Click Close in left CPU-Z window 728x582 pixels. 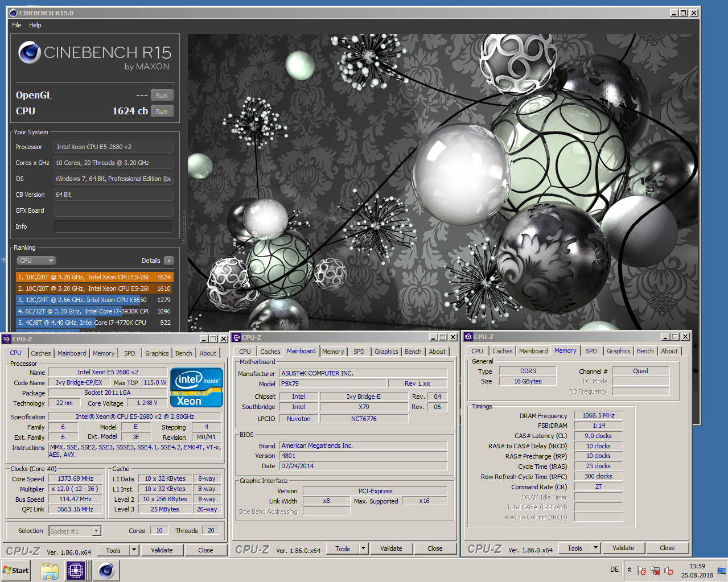point(205,550)
